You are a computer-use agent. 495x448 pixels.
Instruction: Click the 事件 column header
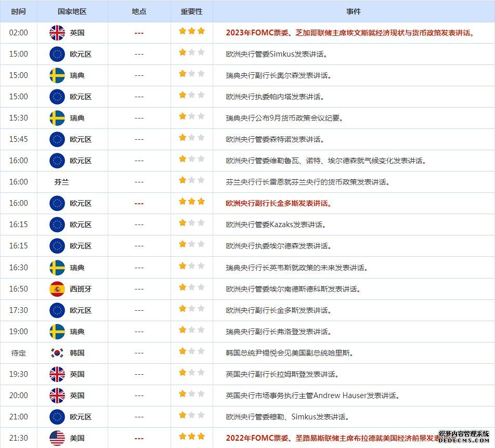pos(354,11)
